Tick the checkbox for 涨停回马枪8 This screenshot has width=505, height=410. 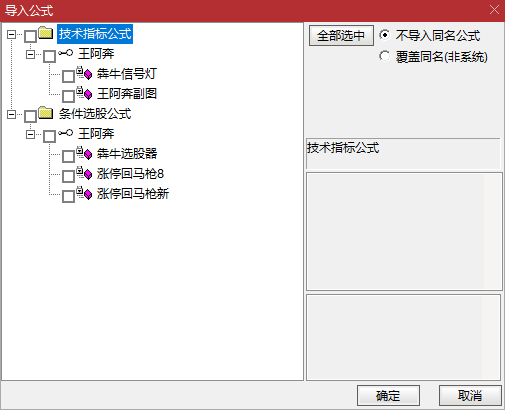(68, 176)
